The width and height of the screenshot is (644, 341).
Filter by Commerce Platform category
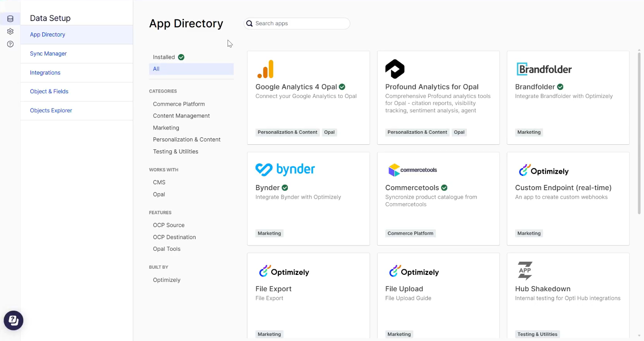[x=179, y=104]
